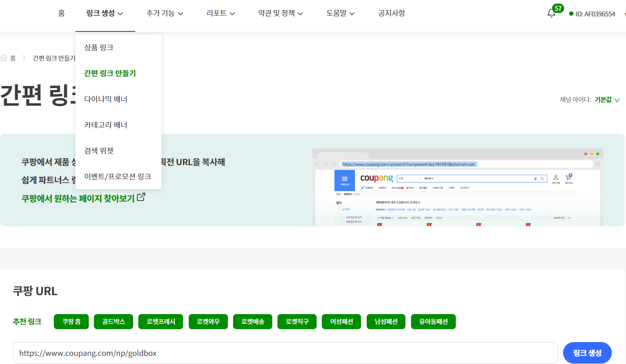Open 공지사항 in top navigation

(392, 13)
